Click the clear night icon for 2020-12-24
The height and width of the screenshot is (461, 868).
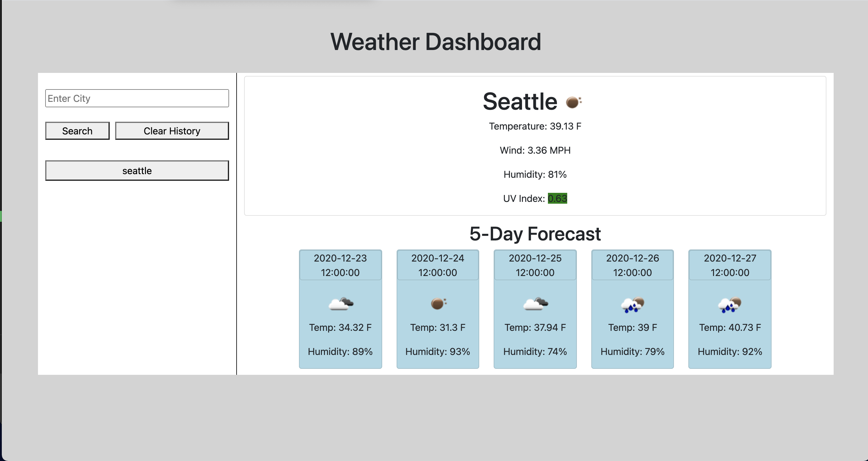pos(438,304)
